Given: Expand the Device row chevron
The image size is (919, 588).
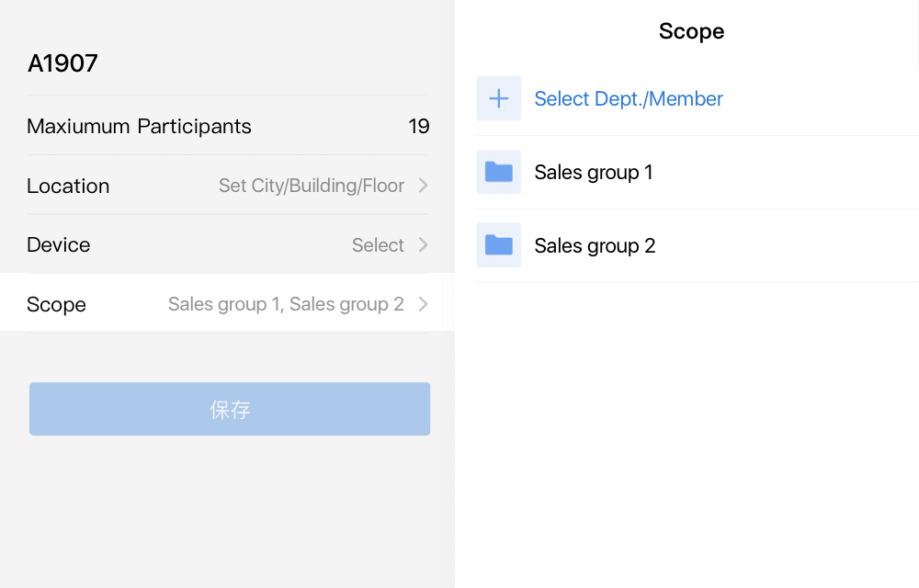Looking at the screenshot, I should pyautogui.click(x=423, y=244).
